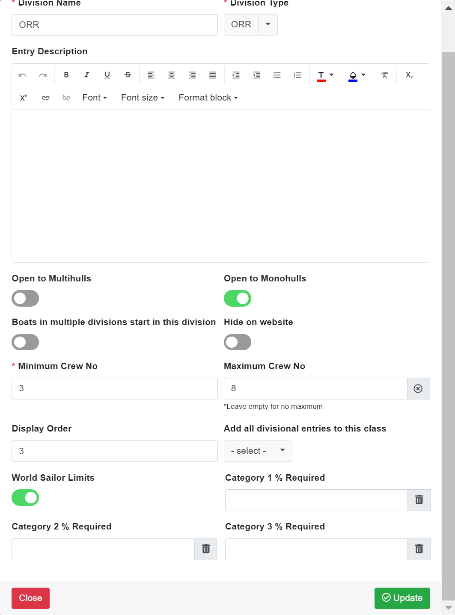Open the Font menu

[x=95, y=98]
